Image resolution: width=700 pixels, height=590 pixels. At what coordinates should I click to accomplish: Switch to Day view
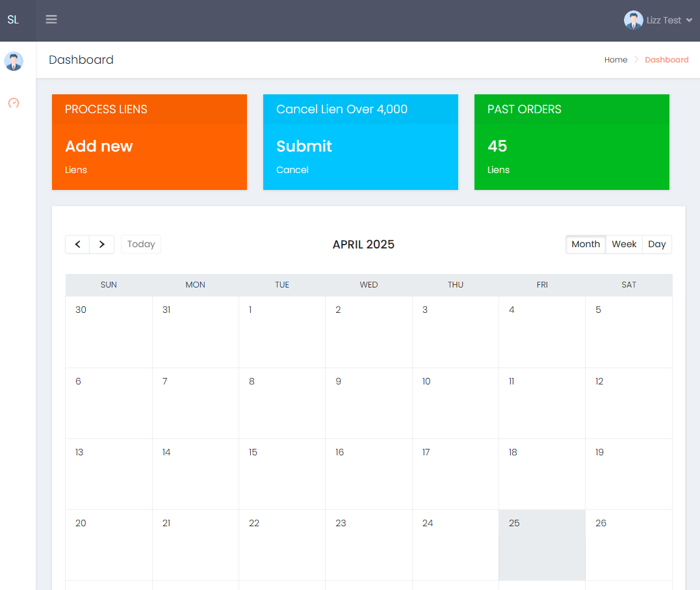656,244
